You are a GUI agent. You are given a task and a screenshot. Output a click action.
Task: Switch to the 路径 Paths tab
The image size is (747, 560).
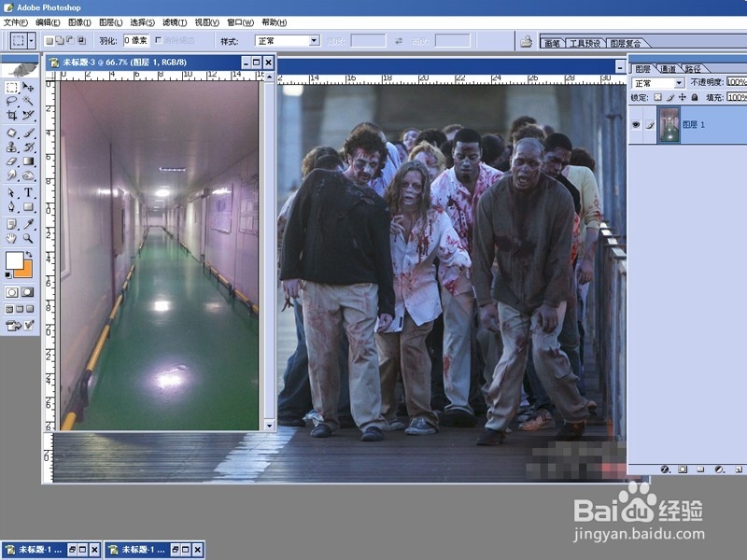pyautogui.click(x=693, y=69)
